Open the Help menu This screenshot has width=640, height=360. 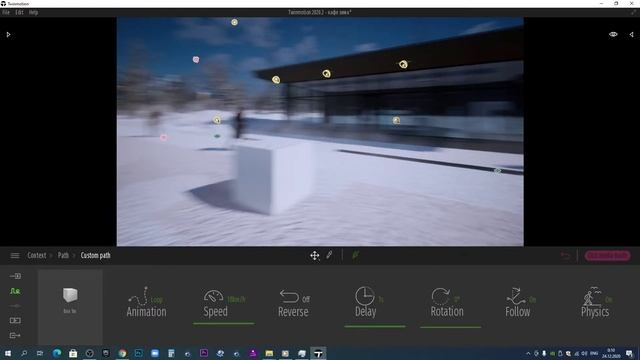point(33,12)
